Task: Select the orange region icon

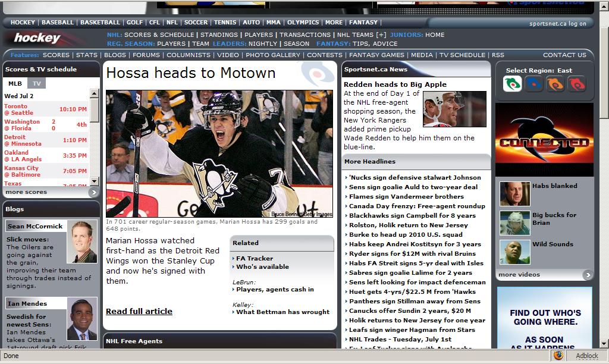Action: [x=555, y=83]
